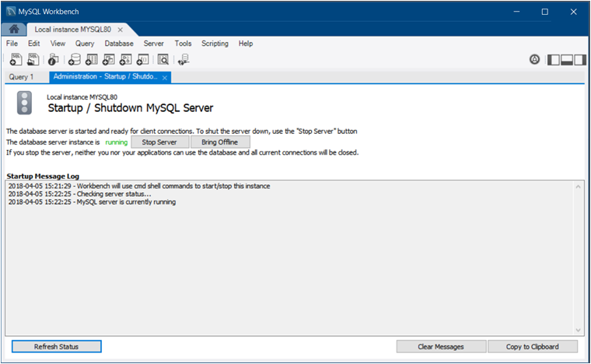Create a new view icon
The width and height of the screenshot is (591, 364).
click(x=109, y=60)
